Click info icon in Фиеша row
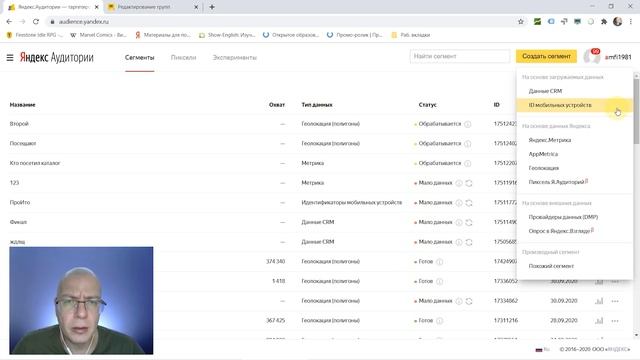This screenshot has width=640, height=360. (459, 222)
